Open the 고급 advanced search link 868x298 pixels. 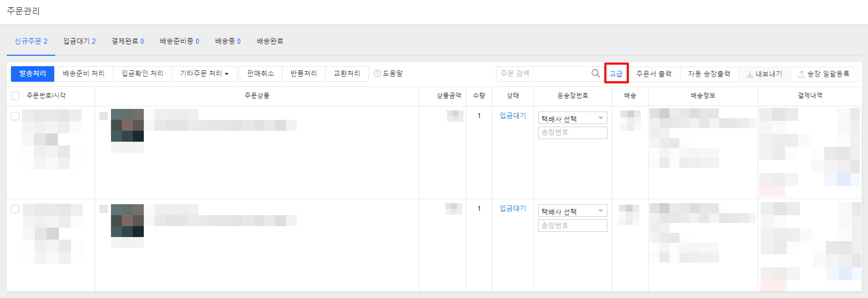point(616,73)
